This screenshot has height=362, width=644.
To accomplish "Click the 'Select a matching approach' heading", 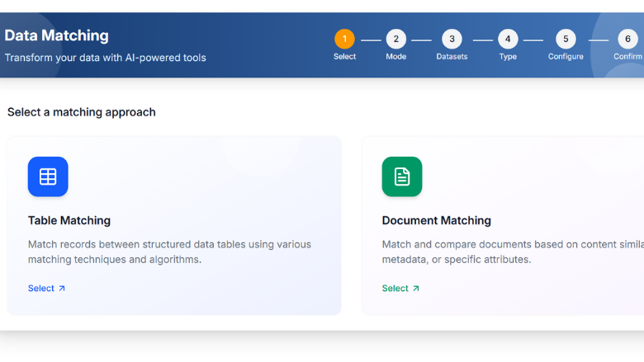I will click(x=81, y=112).
